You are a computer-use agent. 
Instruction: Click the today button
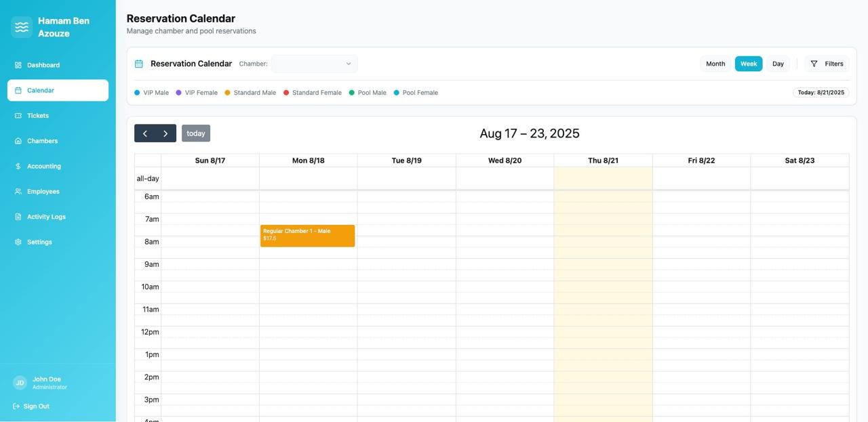point(196,133)
